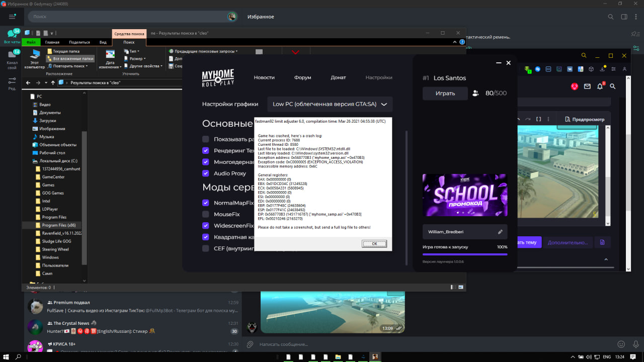The height and width of the screenshot is (362, 644).
Task: Open the "Тип" filter dropdown
Action: click(x=131, y=51)
